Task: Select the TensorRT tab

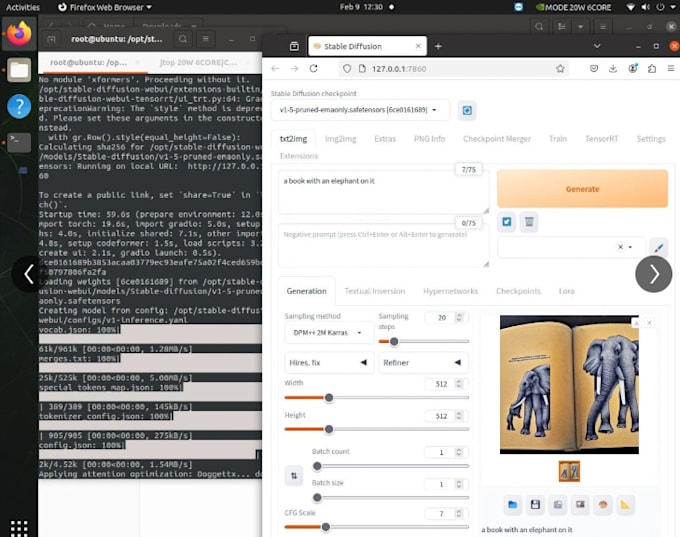Action: (602, 139)
